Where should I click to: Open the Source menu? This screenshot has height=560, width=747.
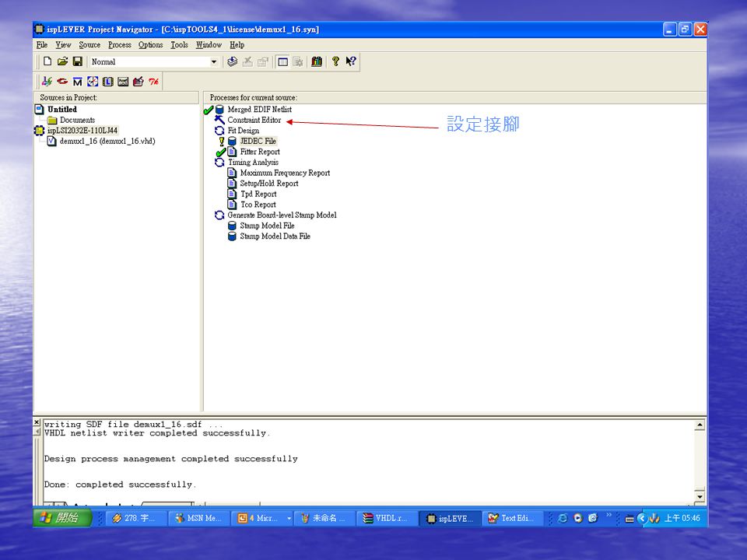pos(89,45)
